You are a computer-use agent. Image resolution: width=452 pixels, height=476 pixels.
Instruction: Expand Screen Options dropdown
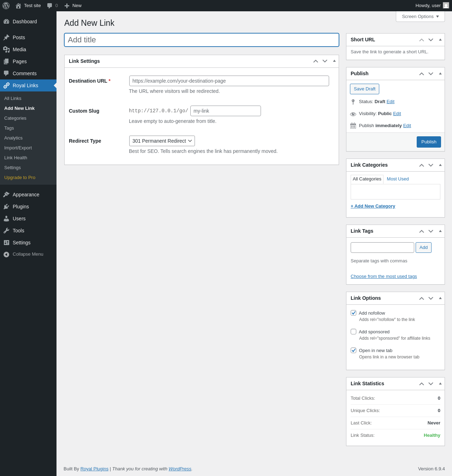(420, 17)
